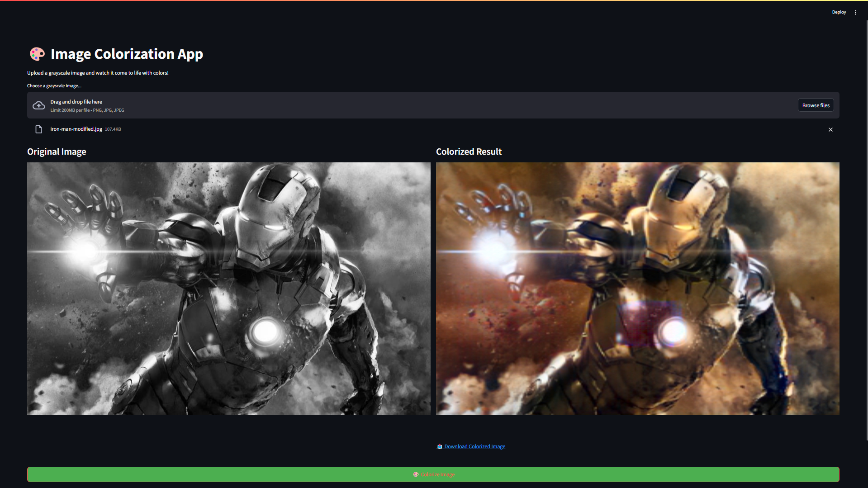The image size is (868, 488).
Task: Click the 'Choose a grayscale image...' label
Action: (x=54, y=86)
